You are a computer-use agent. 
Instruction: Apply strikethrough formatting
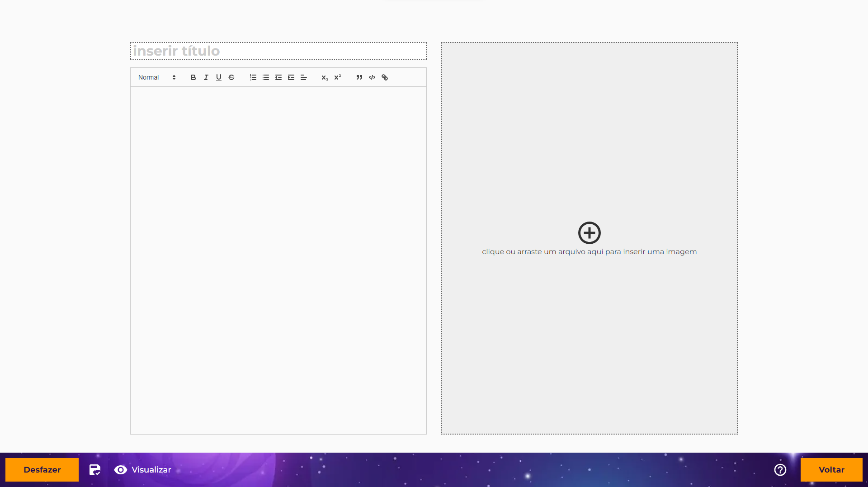point(231,77)
